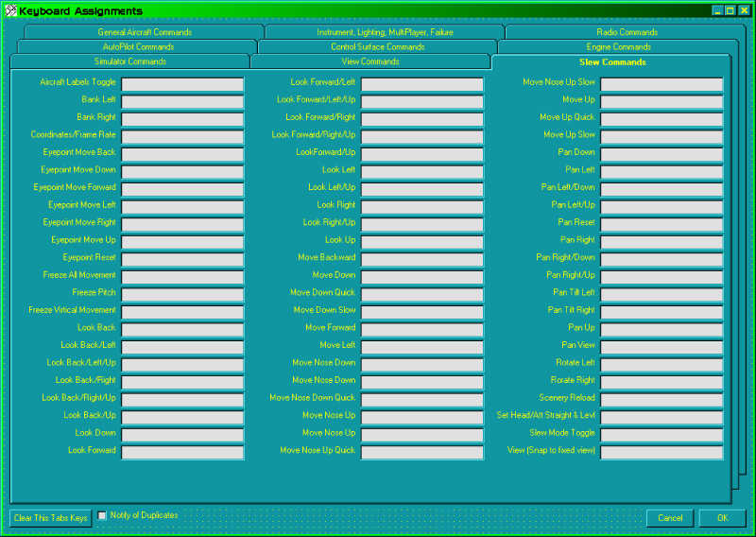
Task: Select the Rotate Left key field
Action: point(661,364)
